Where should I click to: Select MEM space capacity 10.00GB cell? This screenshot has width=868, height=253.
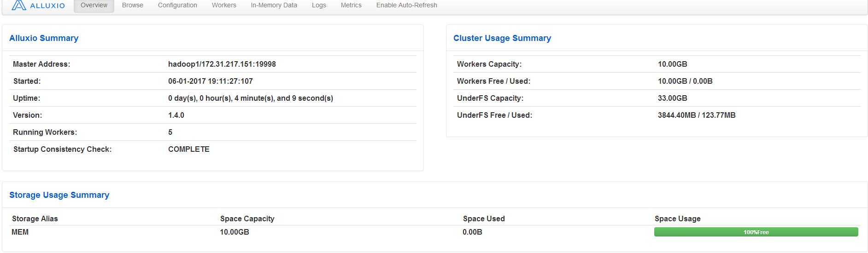pos(235,232)
